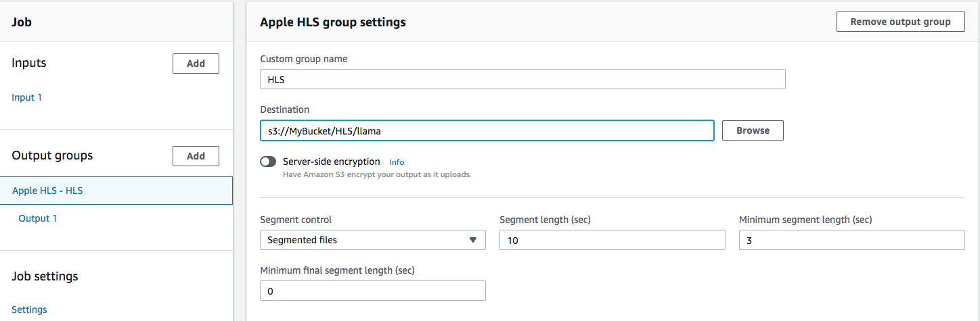The height and width of the screenshot is (321, 980).
Task: Click the Minimum segment length field
Action: (852, 240)
